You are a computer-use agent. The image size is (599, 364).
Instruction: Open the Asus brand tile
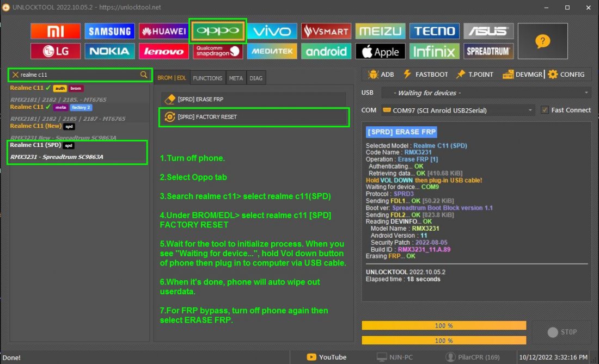(x=488, y=31)
